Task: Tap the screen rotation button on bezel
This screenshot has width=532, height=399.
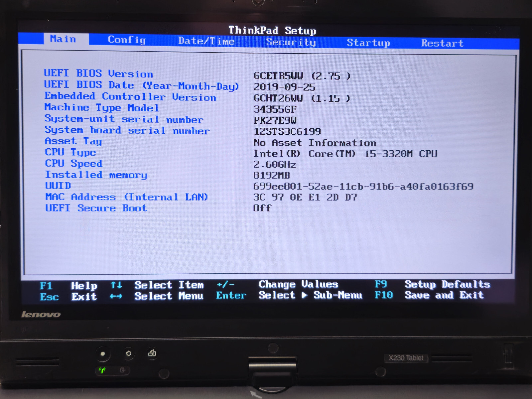Action: pyautogui.click(x=129, y=353)
